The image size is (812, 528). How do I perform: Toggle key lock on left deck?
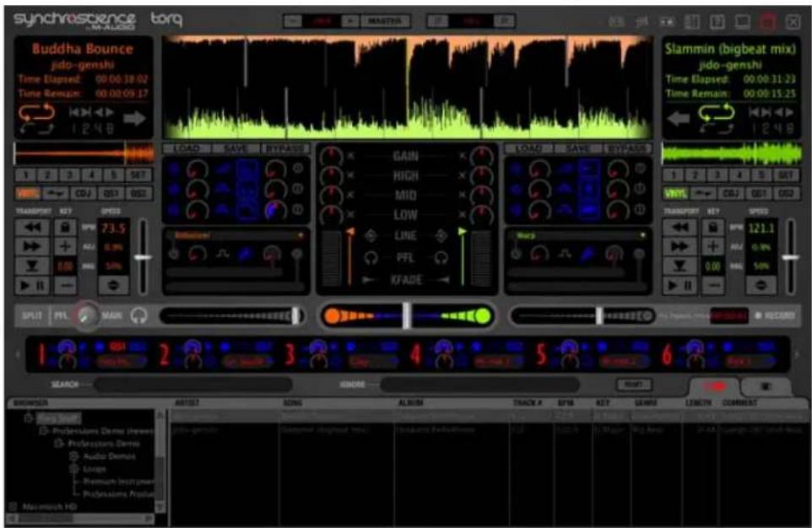click(x=65, y=227)
